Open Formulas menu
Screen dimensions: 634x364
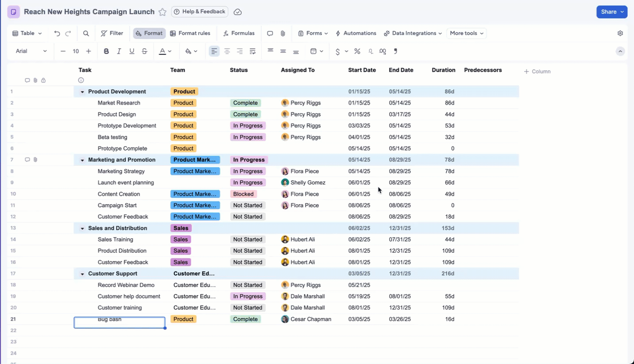tap(239, 33)
